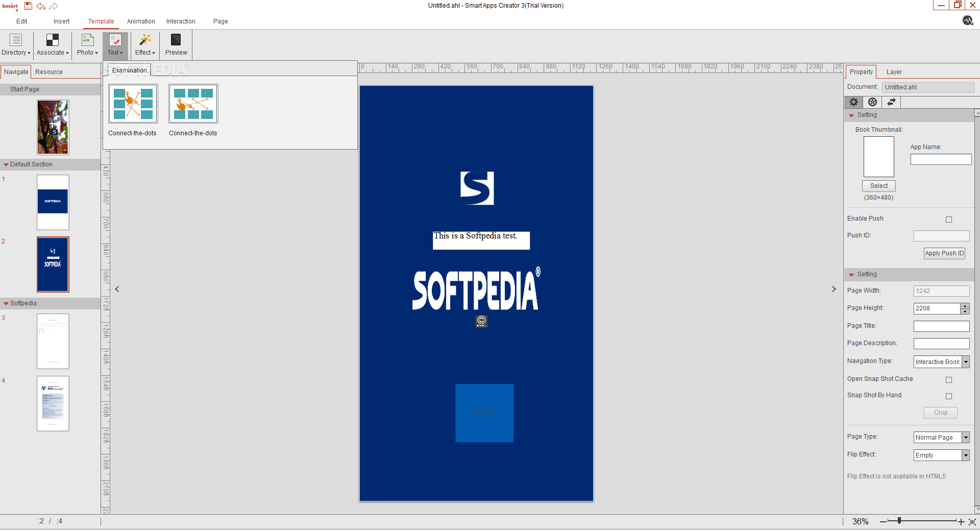980x531 pixels.
Task: Open the Effect template tool
Action: 145,45
